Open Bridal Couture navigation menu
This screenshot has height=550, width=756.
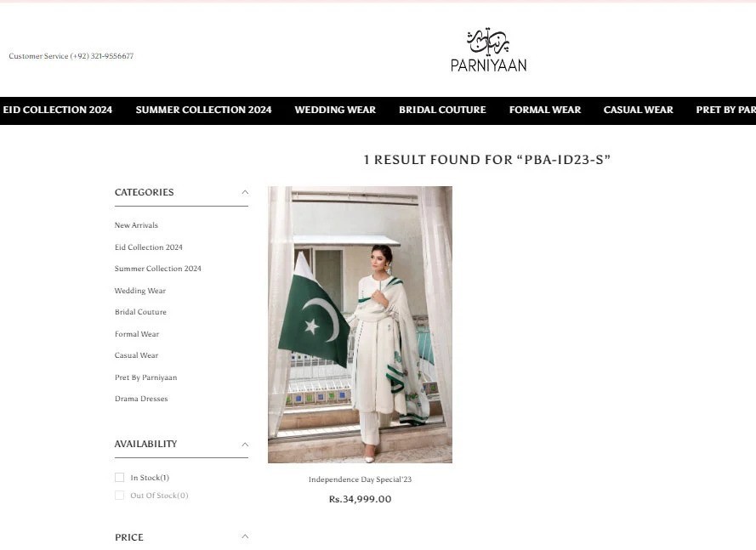pos(442,110)
